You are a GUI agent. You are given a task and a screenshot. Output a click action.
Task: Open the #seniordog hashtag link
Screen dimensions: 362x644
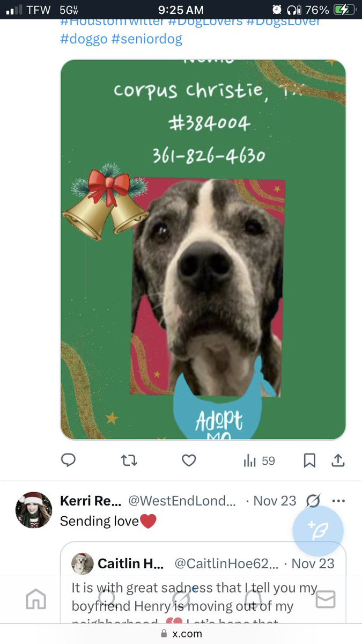tap(147, 39)
